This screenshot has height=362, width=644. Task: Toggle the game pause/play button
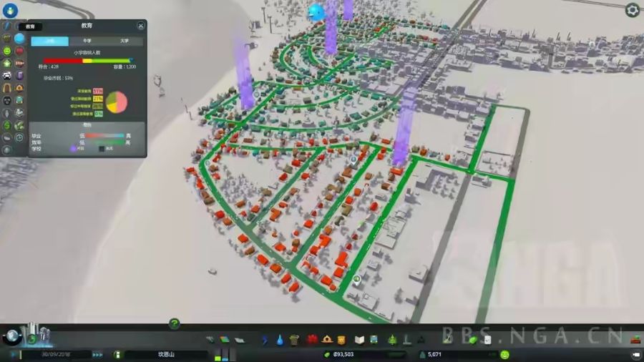click(14, 354)
